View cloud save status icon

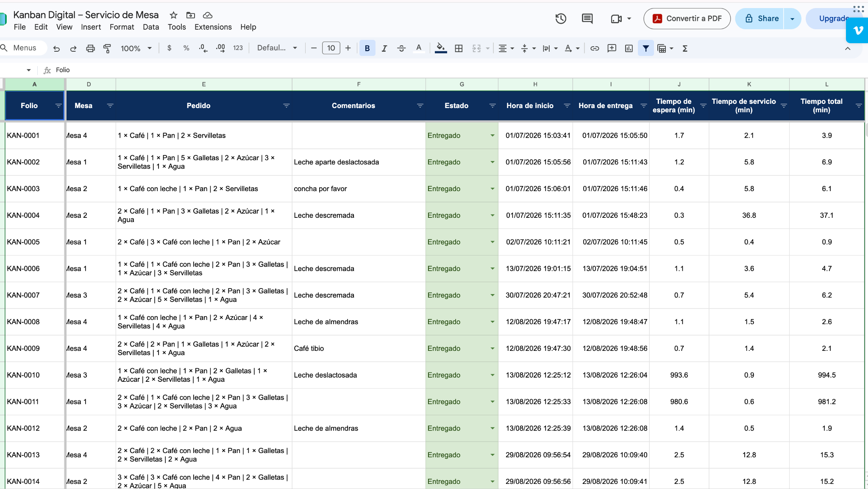click(x=208, y=15)
